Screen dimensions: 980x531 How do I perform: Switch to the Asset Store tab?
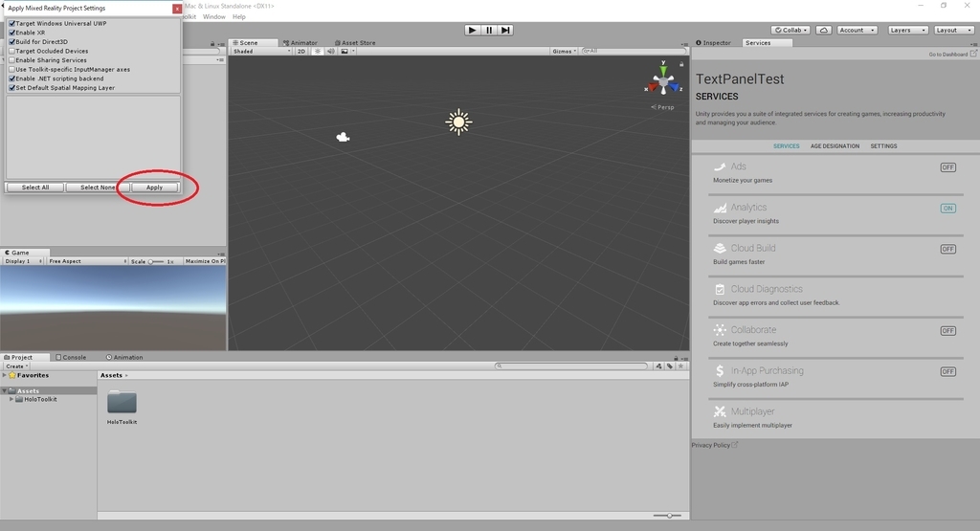(355, 43)
